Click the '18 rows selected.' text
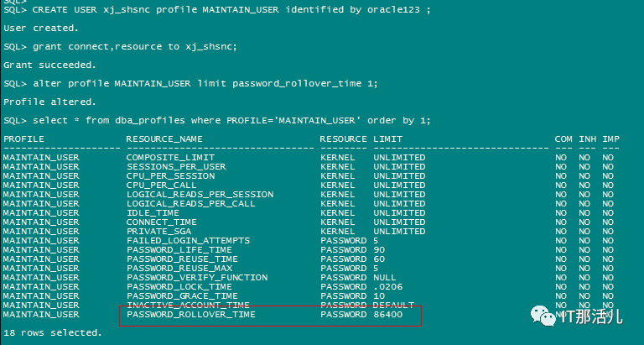644x345 pixels. click(x=51, y=333)
